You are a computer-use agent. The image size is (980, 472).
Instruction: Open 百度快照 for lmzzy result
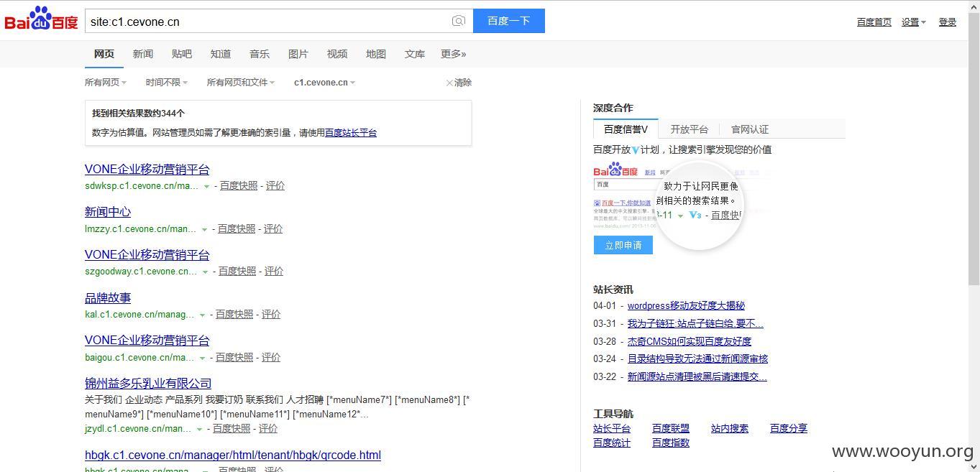click(x=237, y=228)
